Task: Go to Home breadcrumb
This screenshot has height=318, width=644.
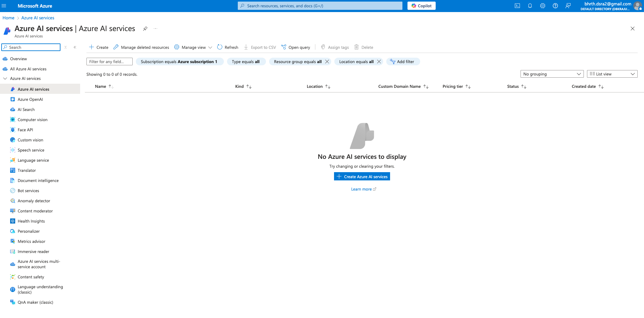Action: 9,18
